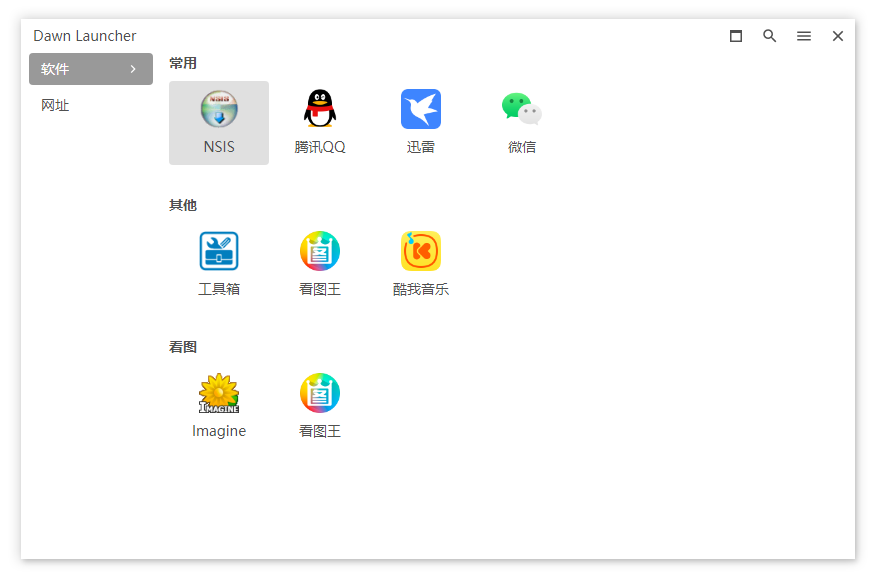The image size is (874, 579).
Task: Launch the 工具箱 toolbox icon
Action: tap(219, 252)
